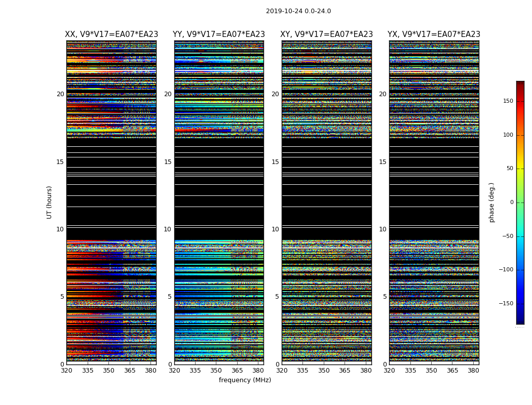Click the 100 tick label on colorbar

click(508, 135)
